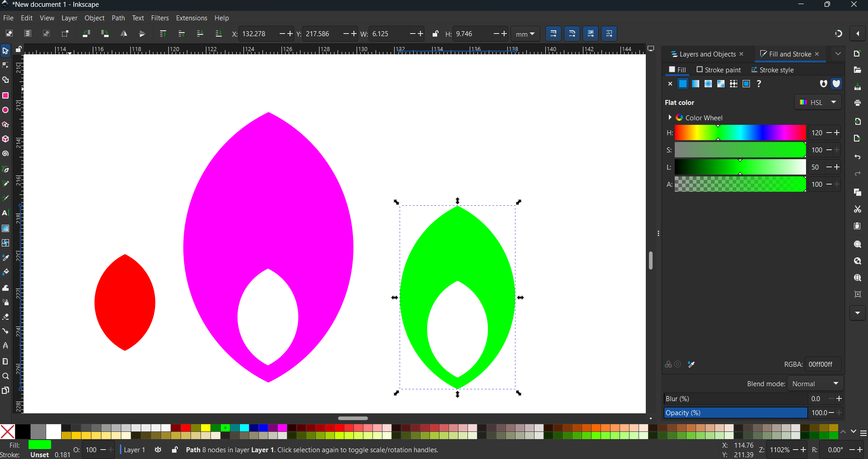868x459 pixels.
Task: Click the Alpha slider bar
Action: coord(740,185)
